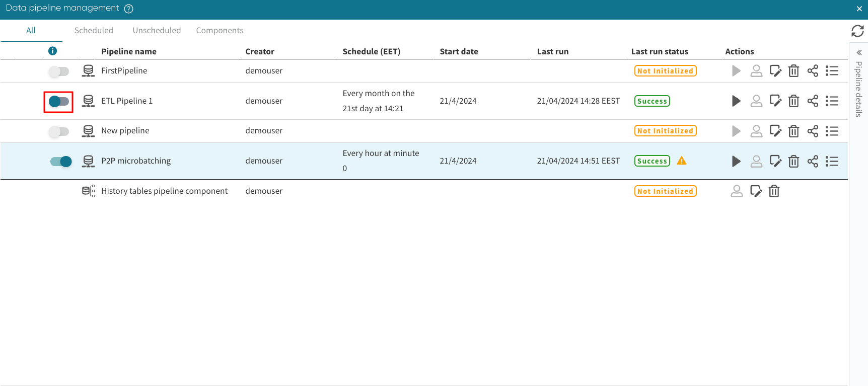Run the ETL Pipeline 1 pipeline
Screen dimensions: 868x386
tap(736, 101)
